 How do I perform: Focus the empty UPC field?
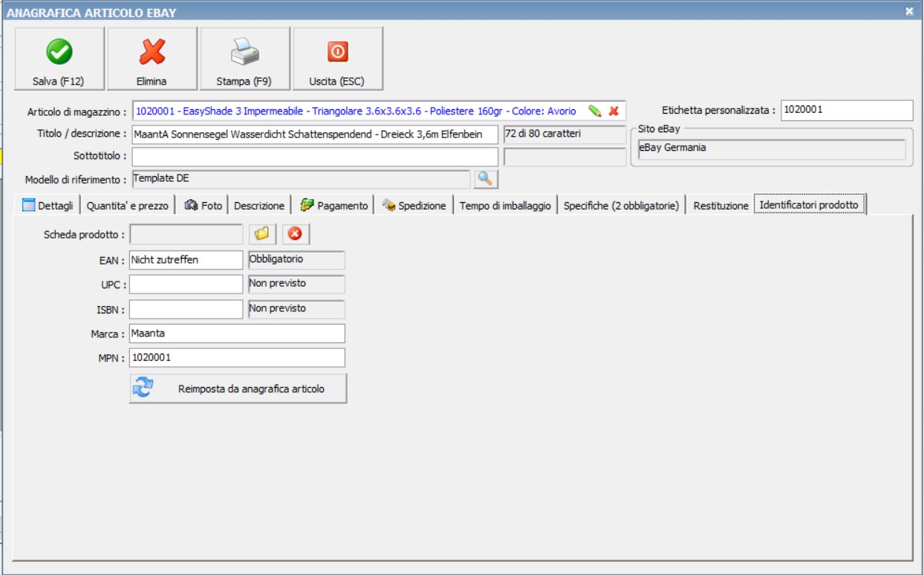(x=186, y=285)
